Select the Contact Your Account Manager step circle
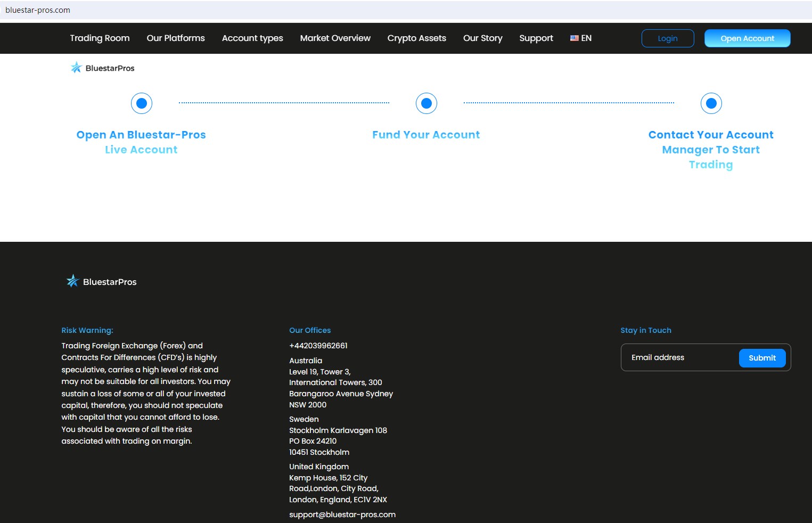Screen dimensions: 812x523 click(x=711, y=103)
